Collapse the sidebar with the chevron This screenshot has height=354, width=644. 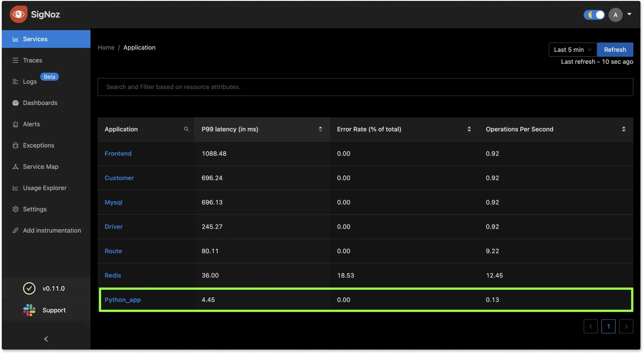click(46, 339)
